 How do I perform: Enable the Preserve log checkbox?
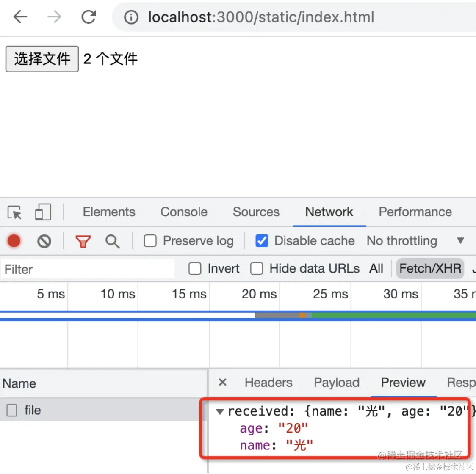coord(150,241)
